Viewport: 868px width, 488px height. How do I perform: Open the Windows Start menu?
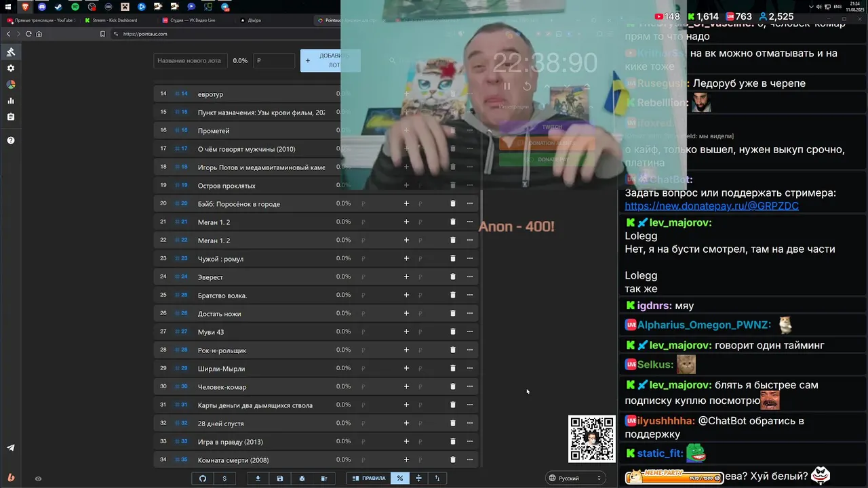click(8, 7)
